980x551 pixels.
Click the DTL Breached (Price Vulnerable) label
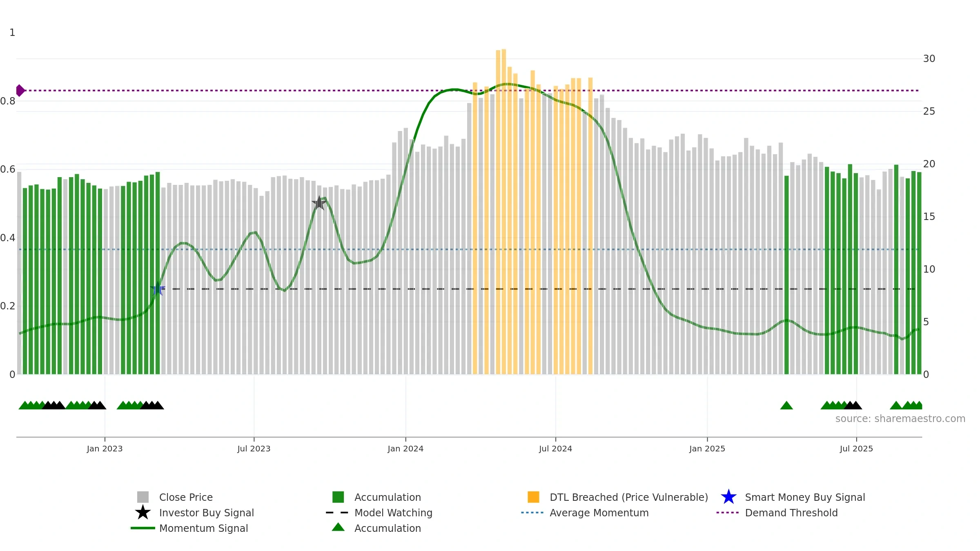coord(628,497)
